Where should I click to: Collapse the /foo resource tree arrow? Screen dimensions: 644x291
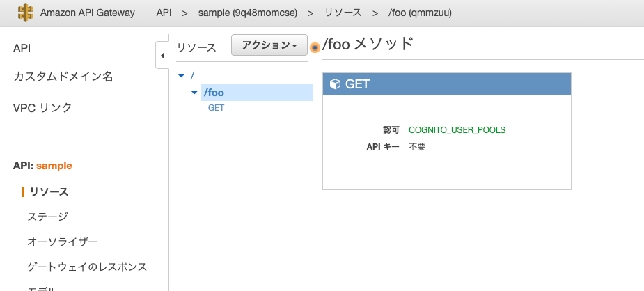pyautogui.click(x=194, y=93)
